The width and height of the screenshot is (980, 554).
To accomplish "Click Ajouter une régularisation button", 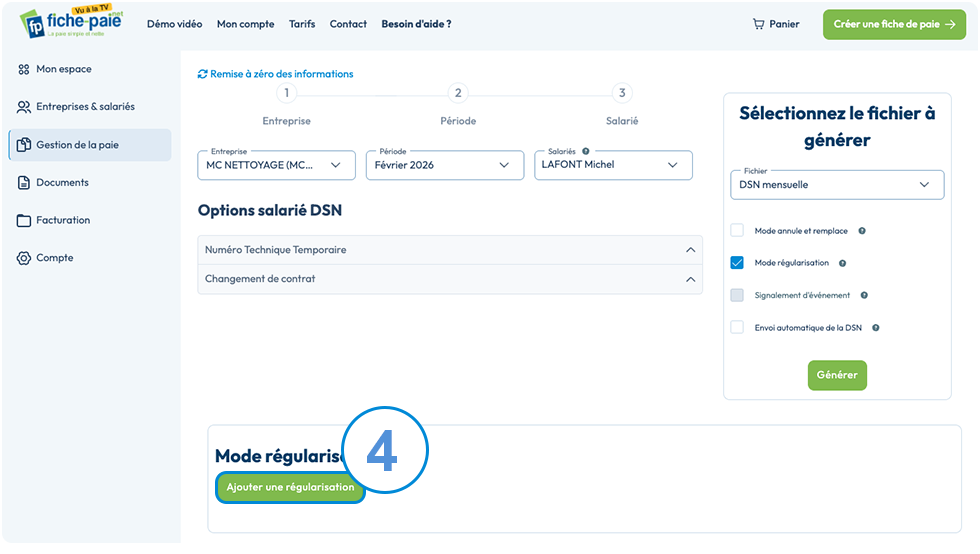I will coord(290,487).
